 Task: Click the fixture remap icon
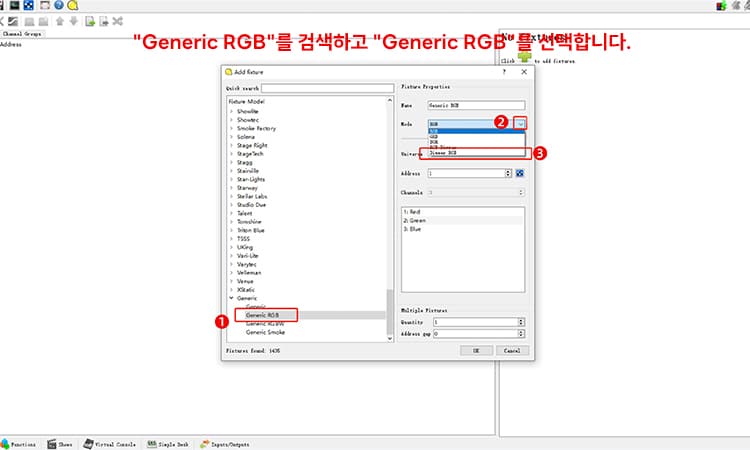(118, 21)
